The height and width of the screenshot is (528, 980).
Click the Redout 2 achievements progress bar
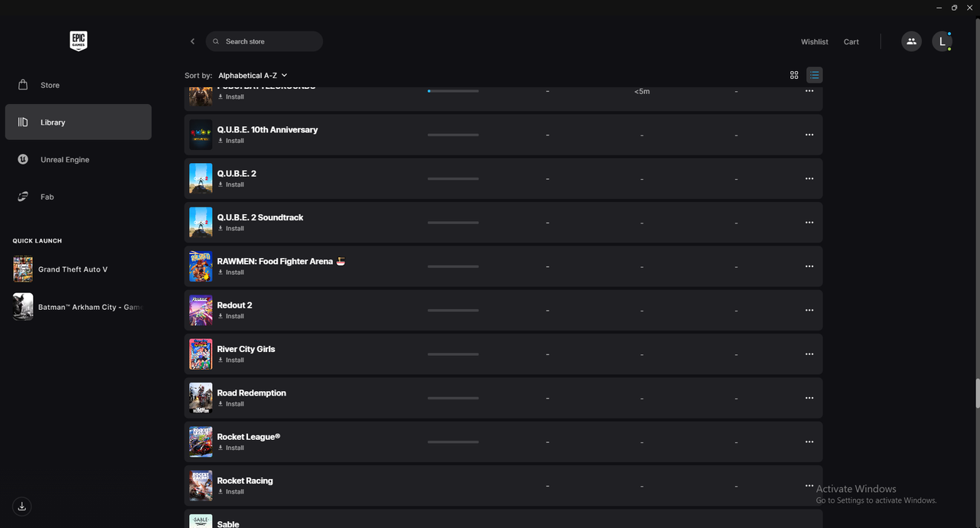[453, 310]
